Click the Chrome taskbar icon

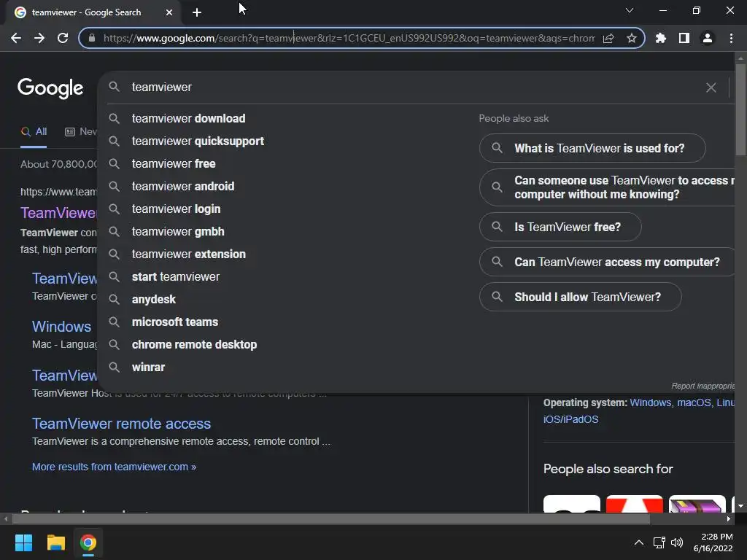point(88,542)
